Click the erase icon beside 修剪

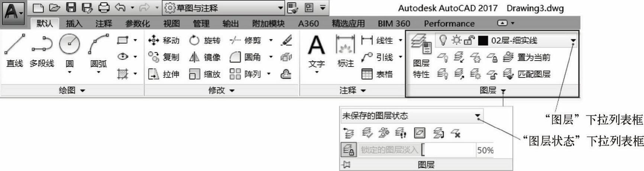coord(286,40)
